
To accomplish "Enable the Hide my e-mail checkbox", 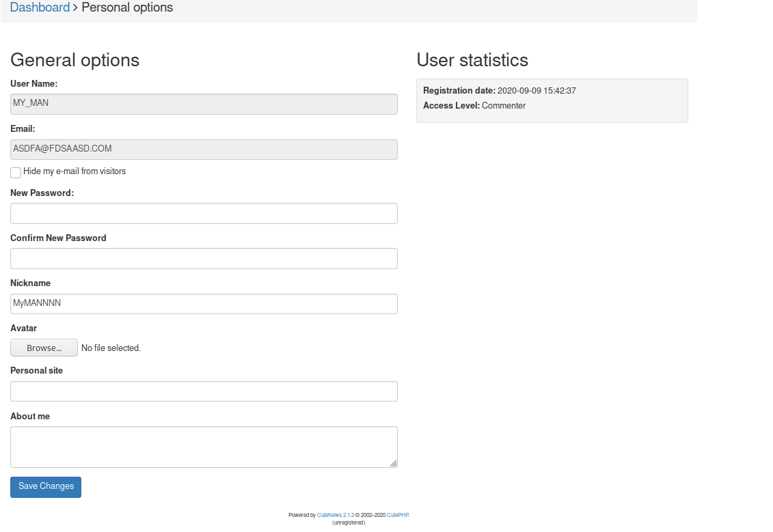I will pos(16,173).
